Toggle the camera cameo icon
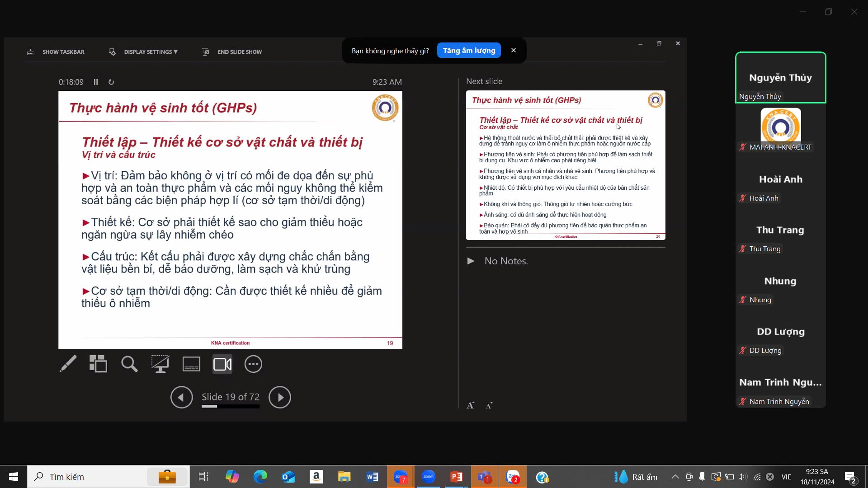 pyautogui.click(x=222, y=364)
